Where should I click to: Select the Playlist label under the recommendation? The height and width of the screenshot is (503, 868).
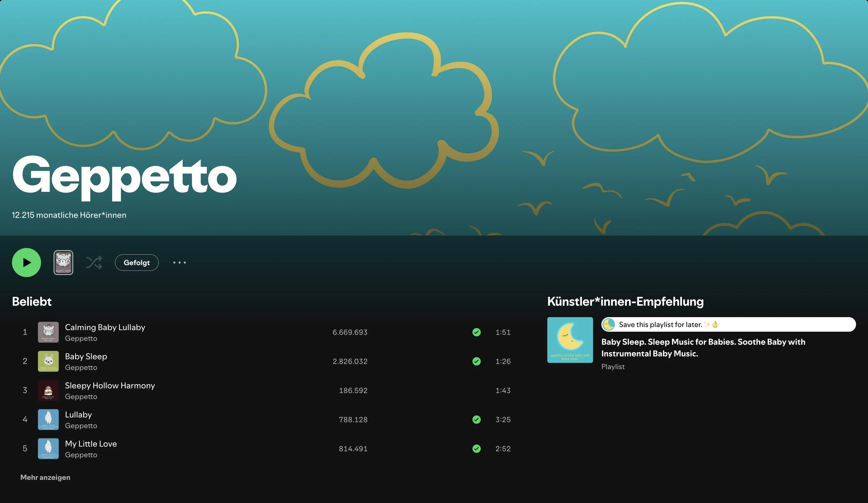(613, 367)
